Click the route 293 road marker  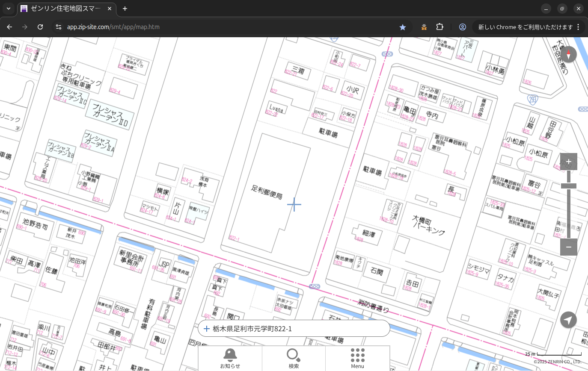532,100
